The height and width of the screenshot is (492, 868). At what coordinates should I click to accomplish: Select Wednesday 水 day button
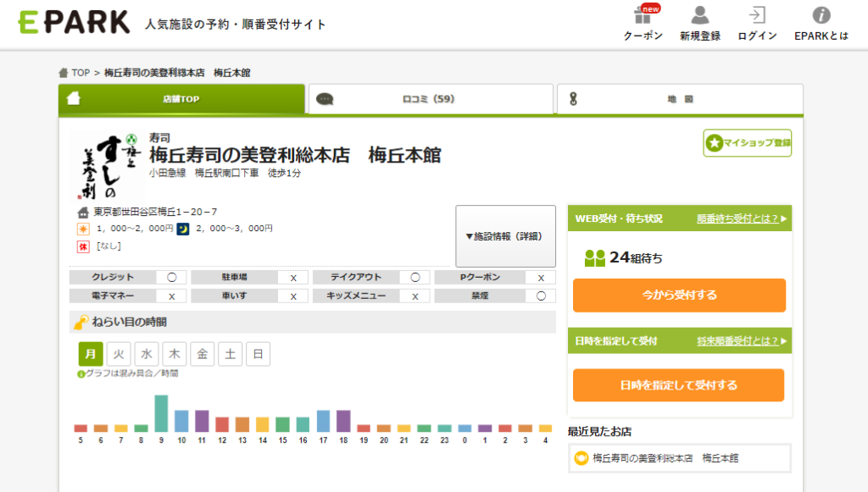(x=147, y=354)
